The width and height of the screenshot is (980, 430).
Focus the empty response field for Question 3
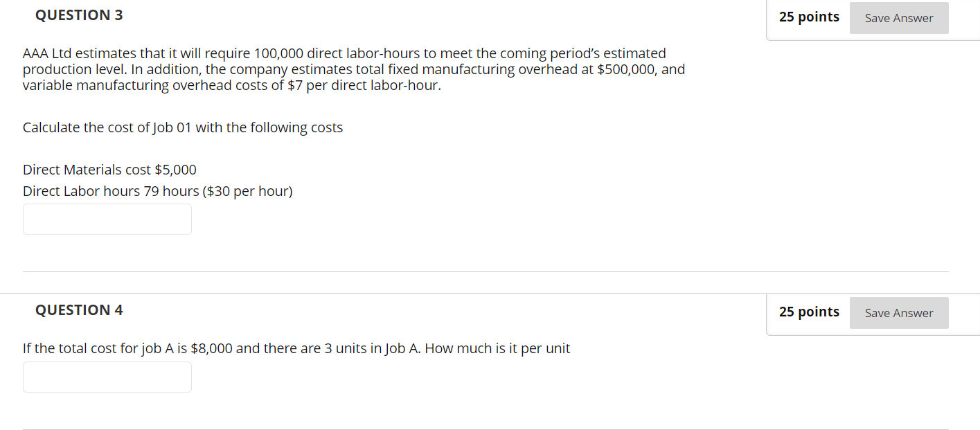107,219
